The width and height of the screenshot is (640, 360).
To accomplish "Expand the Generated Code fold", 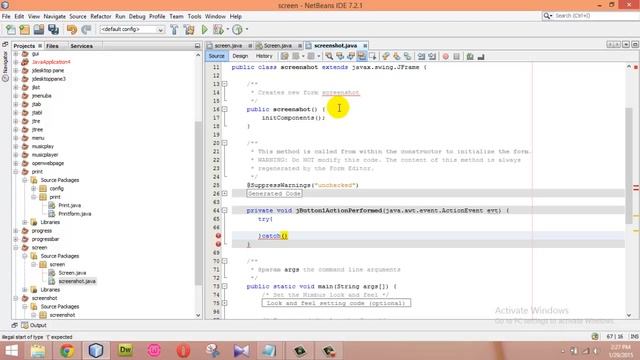I will (224, 193).
